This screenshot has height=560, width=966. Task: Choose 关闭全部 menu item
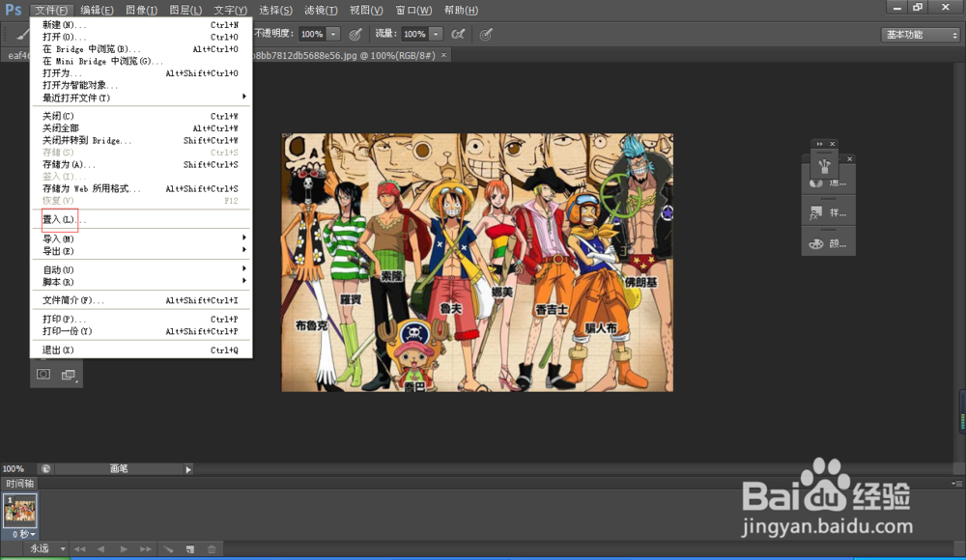pyautogui.click(x=141, y=128)
